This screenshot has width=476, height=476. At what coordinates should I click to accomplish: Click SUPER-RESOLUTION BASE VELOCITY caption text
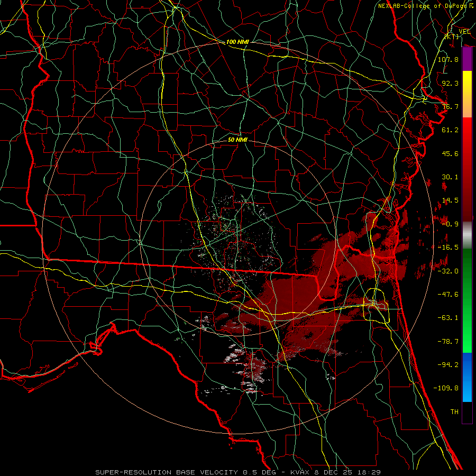coord(167,472)
